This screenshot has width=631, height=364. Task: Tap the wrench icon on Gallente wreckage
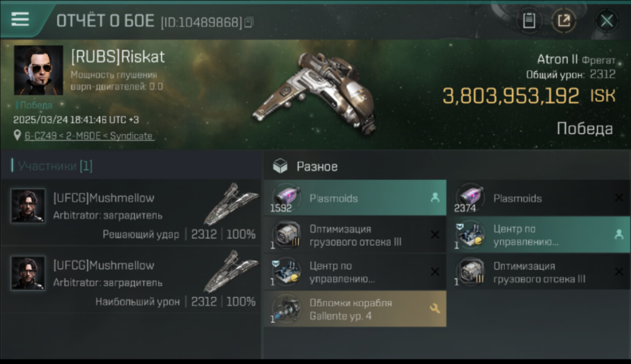click(434, 308)
